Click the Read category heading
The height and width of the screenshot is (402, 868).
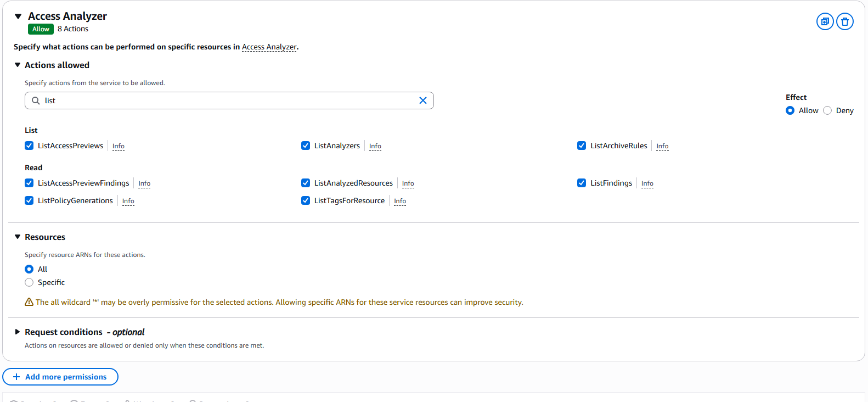(33, 168)
